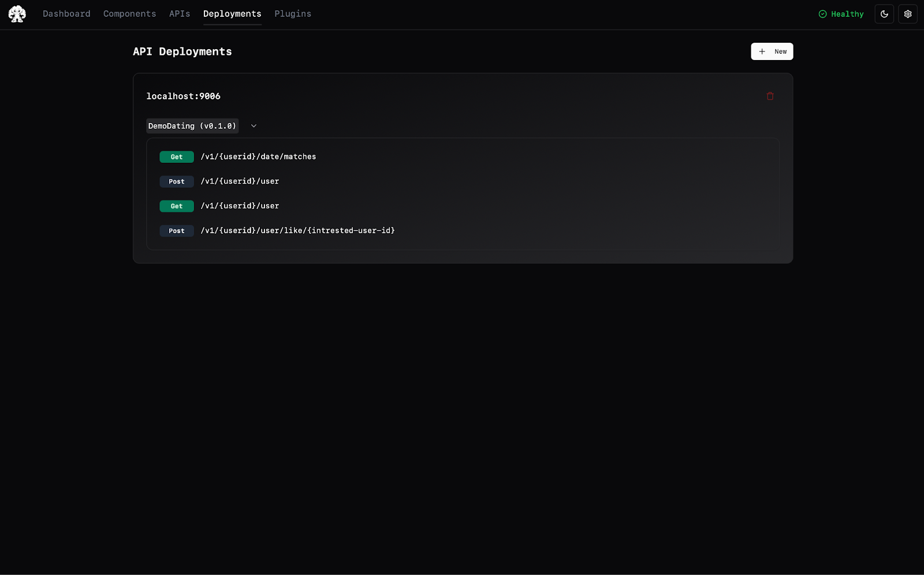Click the plus icon in New button
The image size is (924, 575).
click(762, 51)
